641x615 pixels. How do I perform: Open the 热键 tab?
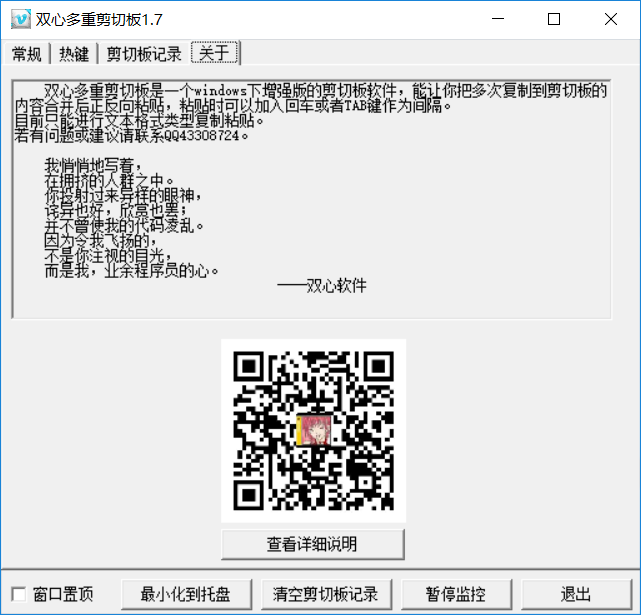click(x=74, y=54)
